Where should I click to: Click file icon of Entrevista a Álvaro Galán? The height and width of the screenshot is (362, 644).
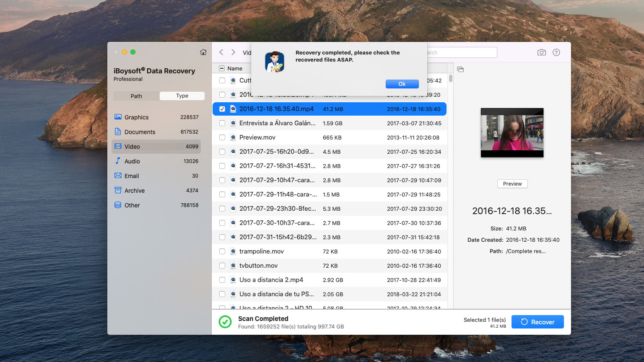tap(233, 123)
